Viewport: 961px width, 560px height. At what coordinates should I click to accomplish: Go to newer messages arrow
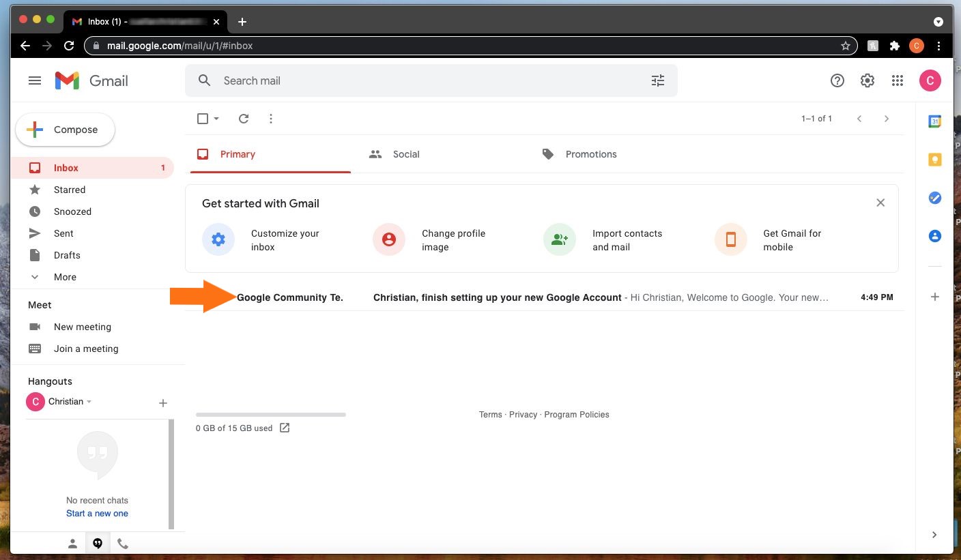(859, 119)
